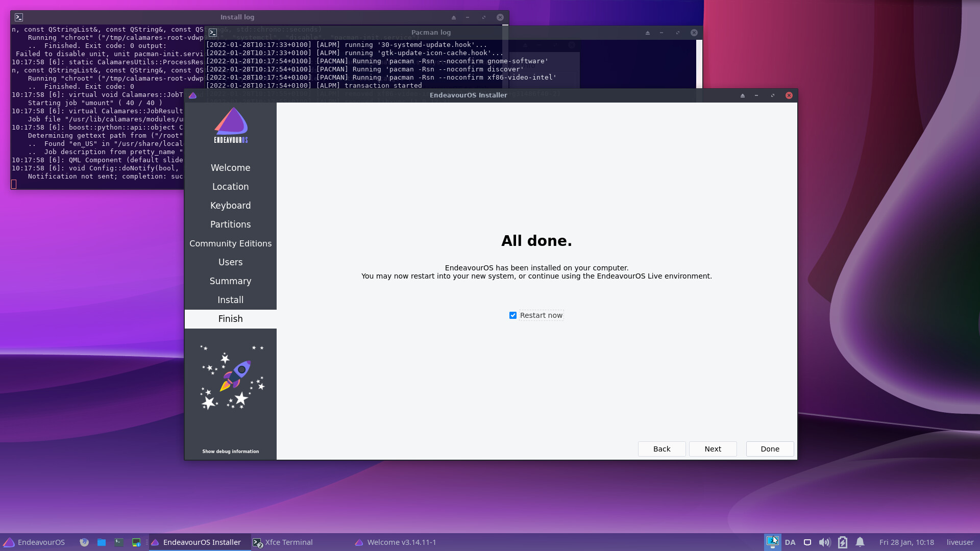Click the clock showing Fri 28 Jan
The width and height of the screenshot is (980, 551).
point(906,542)
